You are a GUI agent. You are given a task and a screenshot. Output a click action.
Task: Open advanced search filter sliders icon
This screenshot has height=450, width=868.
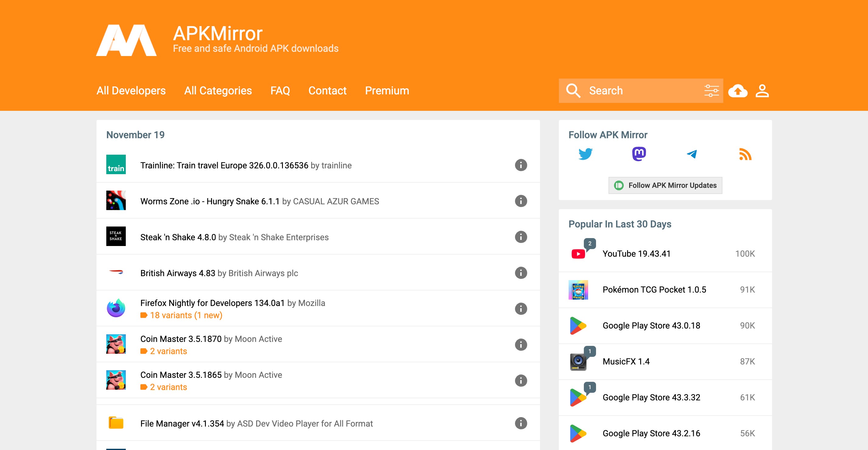click(711, 91)
